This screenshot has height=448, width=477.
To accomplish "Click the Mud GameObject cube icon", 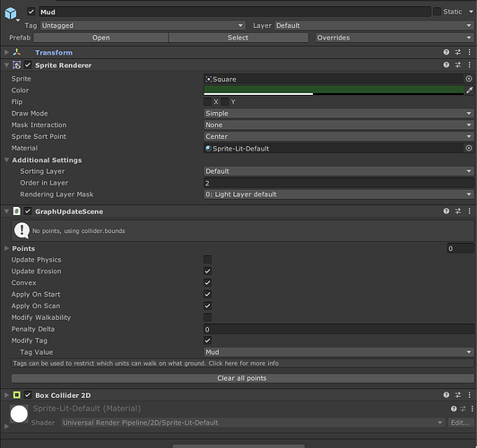I will point(11,13).
